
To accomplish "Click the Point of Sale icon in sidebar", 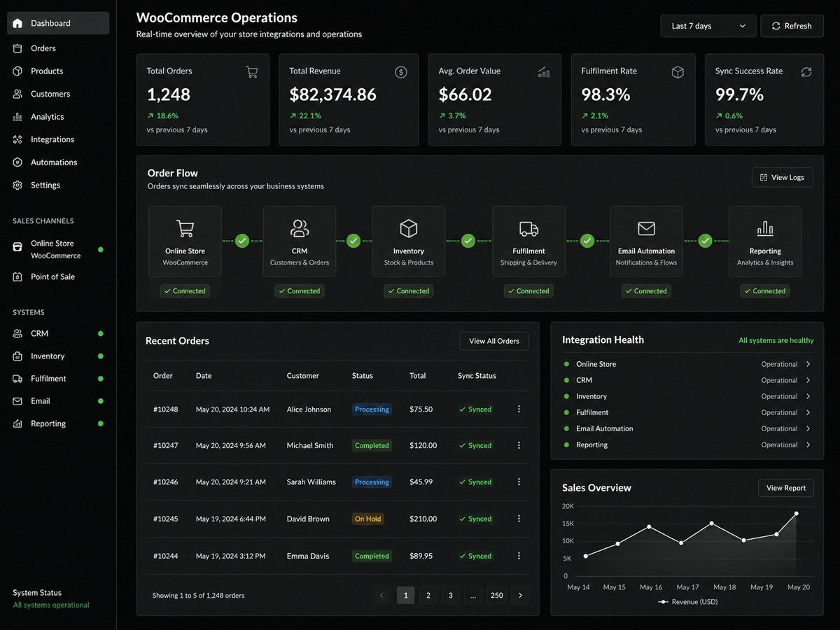I will click(17, 277).
